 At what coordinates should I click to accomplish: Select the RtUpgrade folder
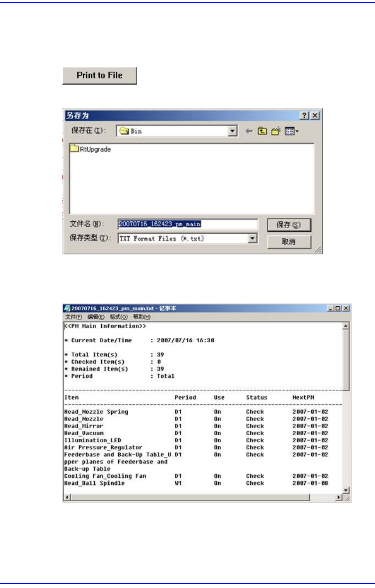[x=91, y=149]
